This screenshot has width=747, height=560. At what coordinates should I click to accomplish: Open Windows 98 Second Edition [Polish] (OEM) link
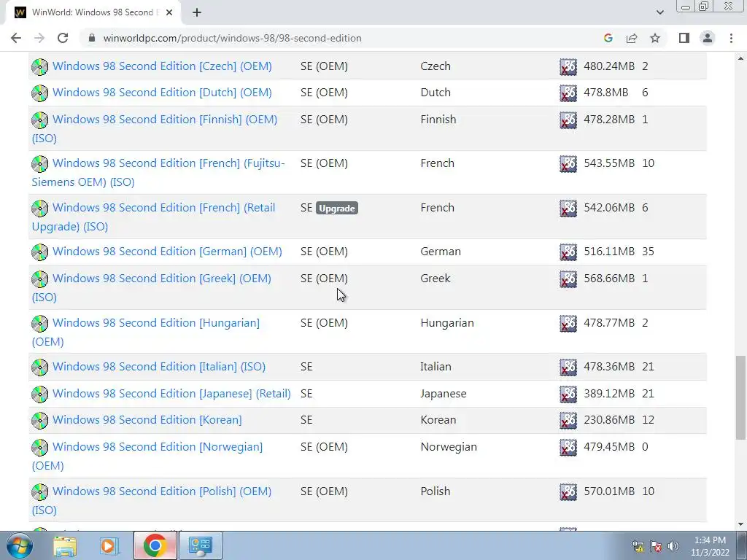pyautogui.click(x=152, y=500)
